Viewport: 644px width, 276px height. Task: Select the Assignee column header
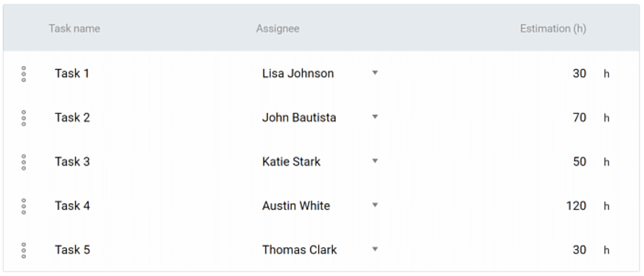pos(277,29)
